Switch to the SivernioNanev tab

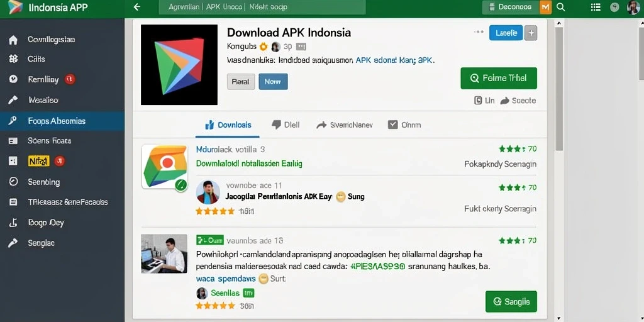(344, 125)
